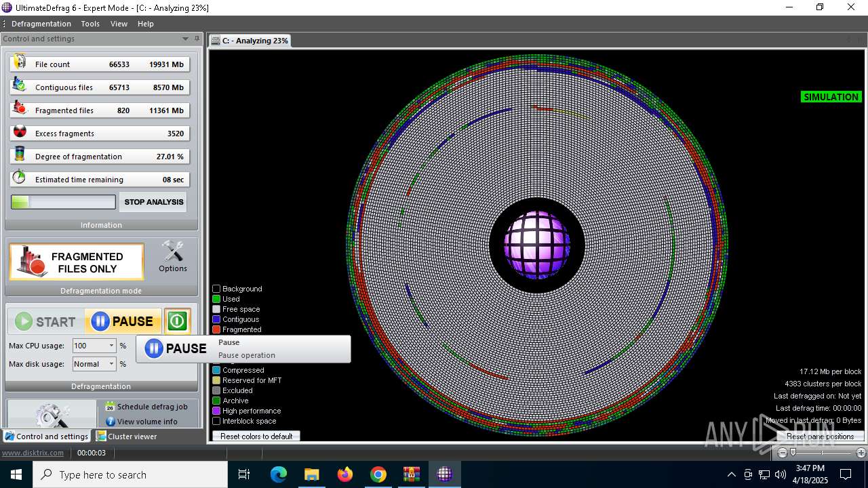Select the Control and settings tab

[46, 436]
